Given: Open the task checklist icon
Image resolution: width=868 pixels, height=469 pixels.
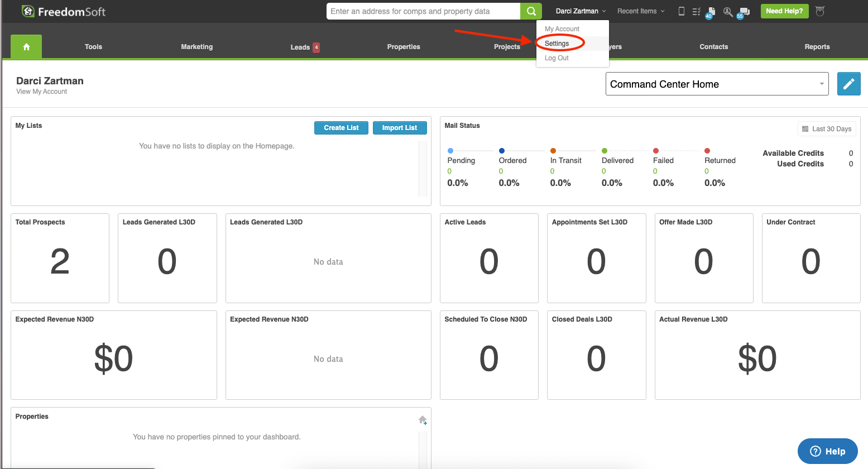Looking at the screenshot, I should click(696, 11).
